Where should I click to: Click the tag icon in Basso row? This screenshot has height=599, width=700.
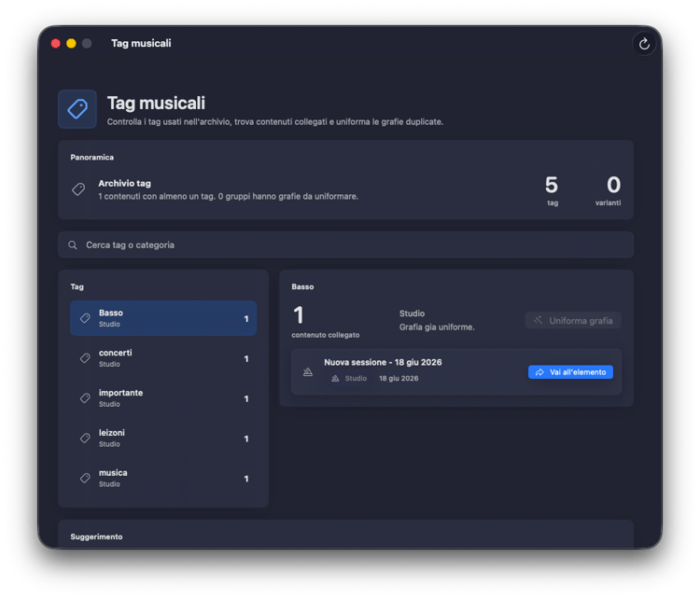pos(85,318)
